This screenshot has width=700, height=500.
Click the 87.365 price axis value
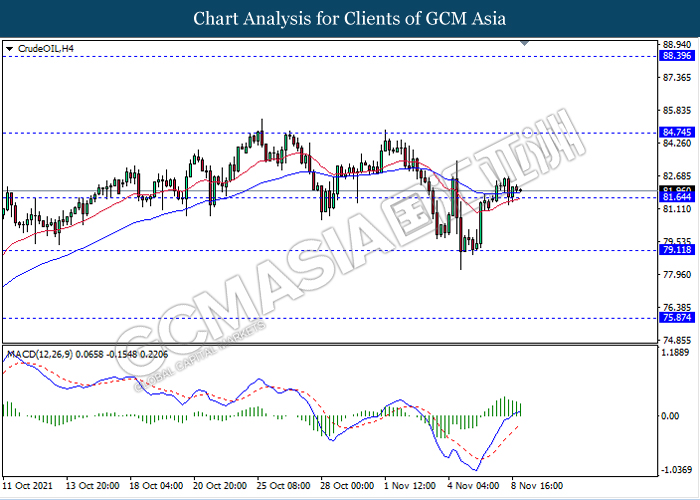coord(678,78)
